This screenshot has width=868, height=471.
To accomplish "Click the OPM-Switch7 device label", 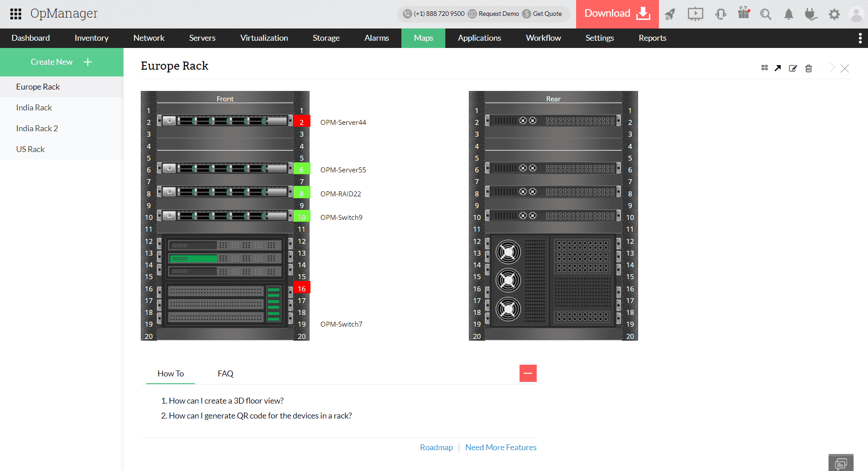I will click(341, 324).
